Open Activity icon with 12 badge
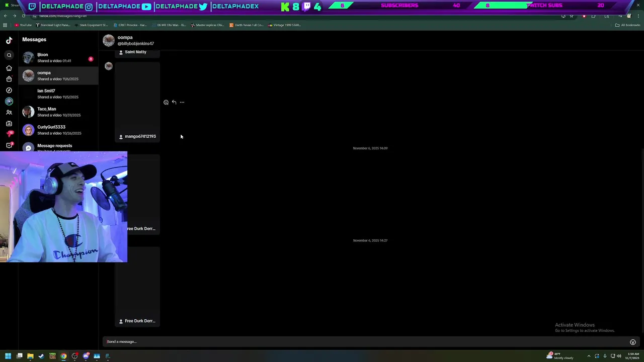The height and width of the screenshot is (362, 644). coord(9,134)
